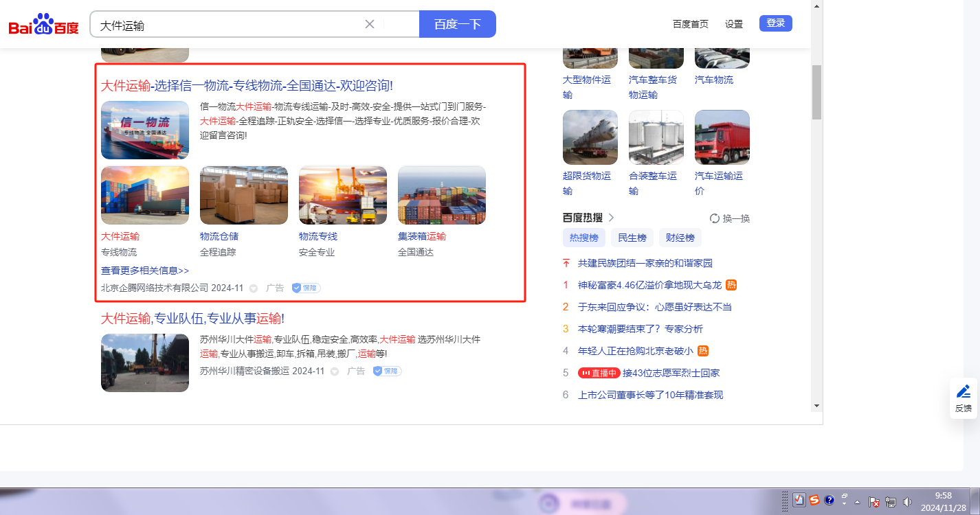Image resolution: width=980 pixels, height=515 pixels.
Task: Open the 物流专线 port cranes thumbnail
Action: tap(343, 195)
